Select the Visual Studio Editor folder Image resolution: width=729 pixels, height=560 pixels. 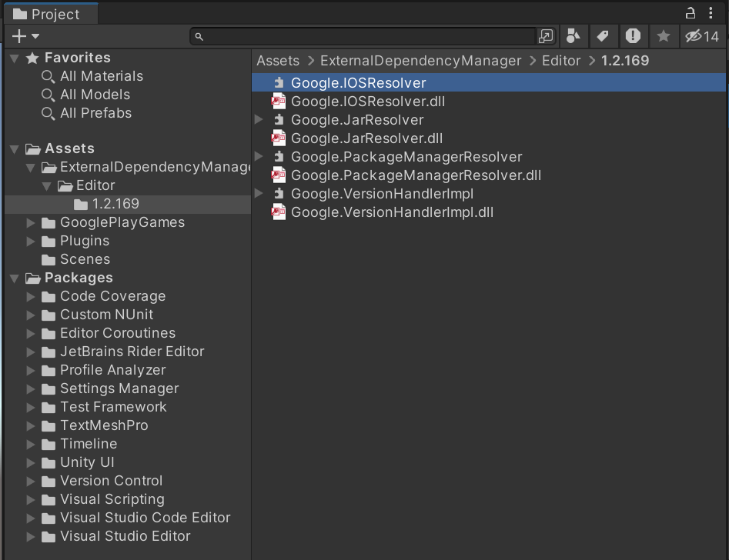125,536
